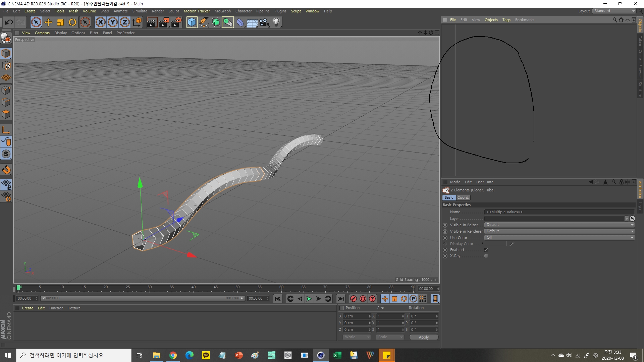Go to end of animation
Screen dimensions: 644x362
coord(341,299)
